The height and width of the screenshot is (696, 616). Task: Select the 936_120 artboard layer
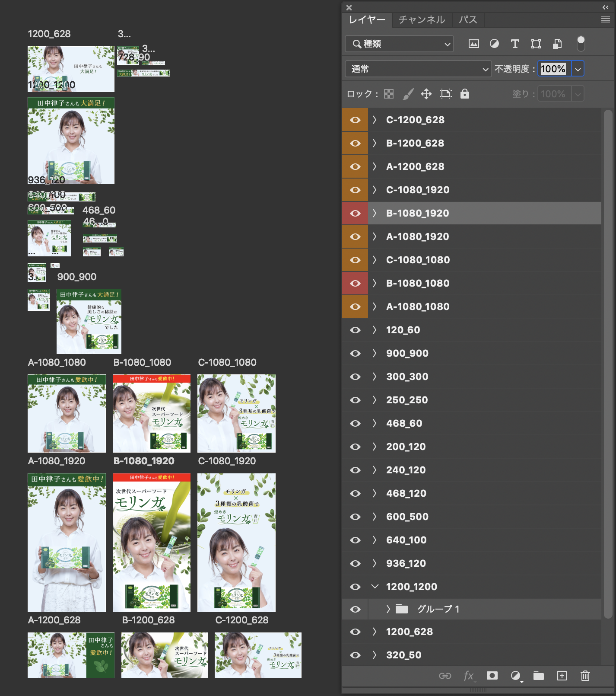pyautogui.click(x=472, y=563)
